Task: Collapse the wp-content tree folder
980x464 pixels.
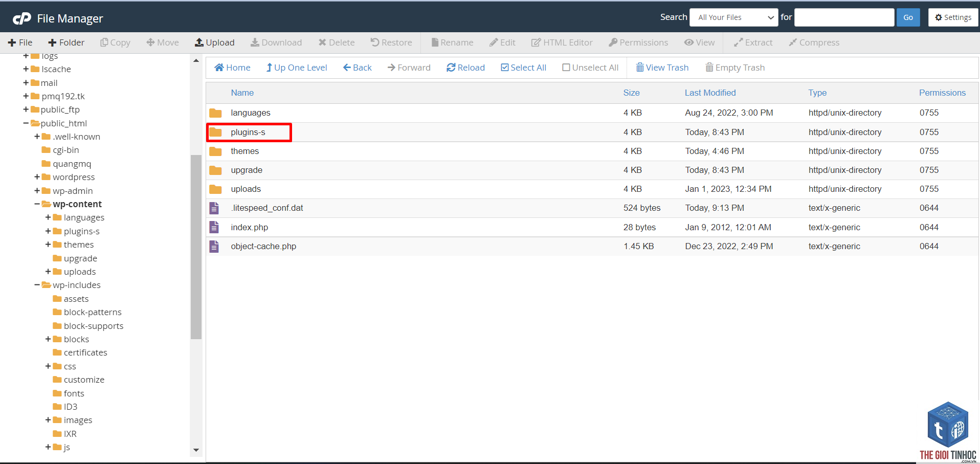Action: pos(37,204)
